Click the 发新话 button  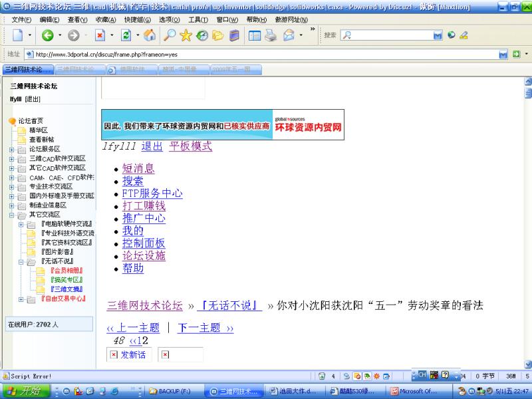click(x=129, y=354)
